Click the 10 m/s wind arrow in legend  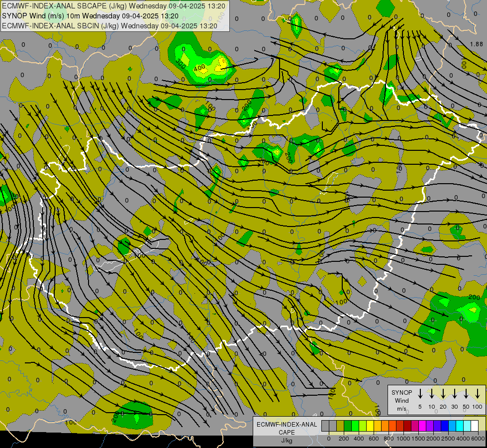(x=431, y=394)
